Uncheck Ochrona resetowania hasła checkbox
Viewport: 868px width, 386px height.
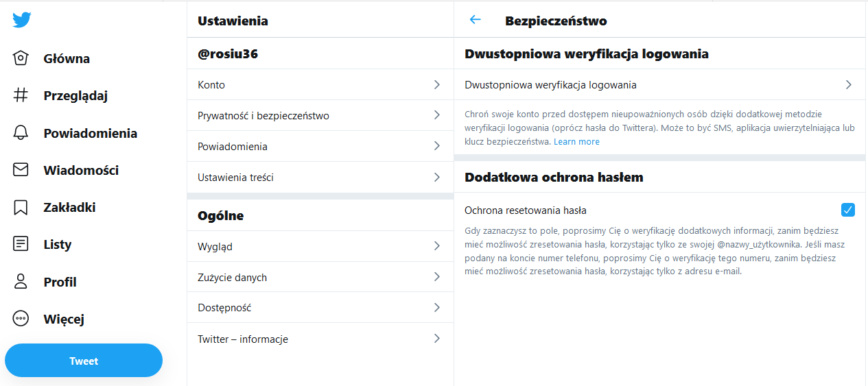point(848,210)
